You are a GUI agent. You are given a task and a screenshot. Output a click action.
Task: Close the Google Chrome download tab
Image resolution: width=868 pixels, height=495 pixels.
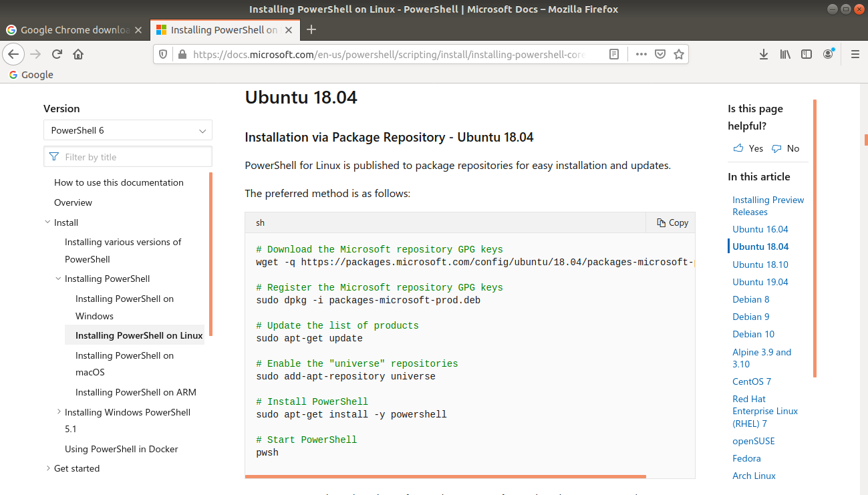pyautogui.click(x=138, y=30)
